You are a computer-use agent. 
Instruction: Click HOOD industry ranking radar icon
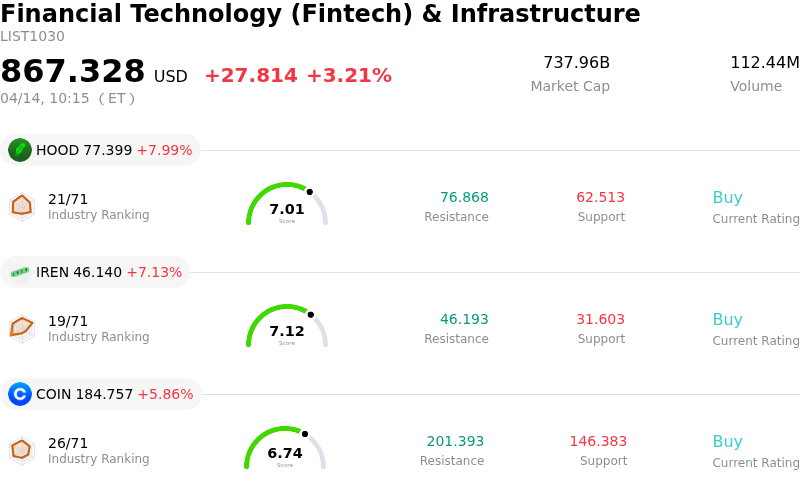point(21,206)
